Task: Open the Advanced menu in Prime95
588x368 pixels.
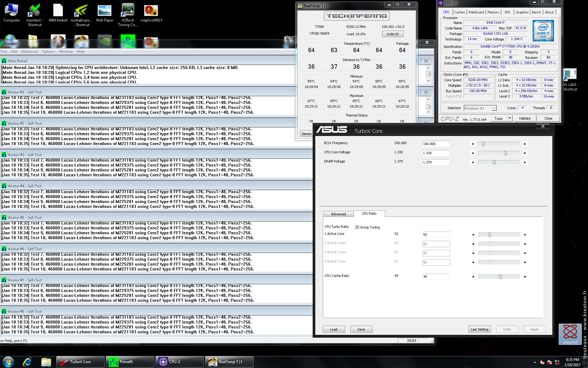Action: point(29,52)
